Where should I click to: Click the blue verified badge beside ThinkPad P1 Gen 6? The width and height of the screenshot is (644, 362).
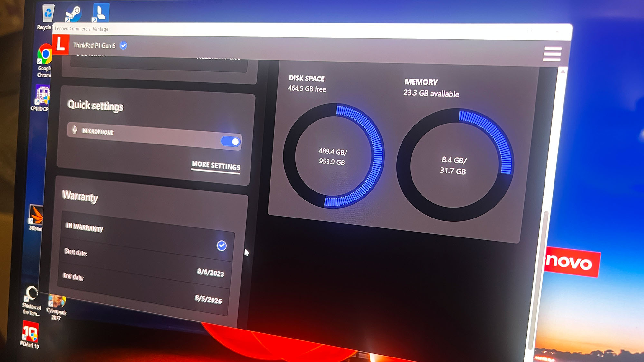(x=123, y=46)
